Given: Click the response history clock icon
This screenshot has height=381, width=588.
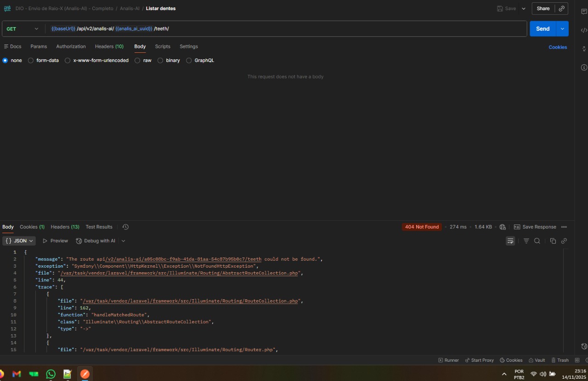Looking at the screenshot, I should click(125, 227).
